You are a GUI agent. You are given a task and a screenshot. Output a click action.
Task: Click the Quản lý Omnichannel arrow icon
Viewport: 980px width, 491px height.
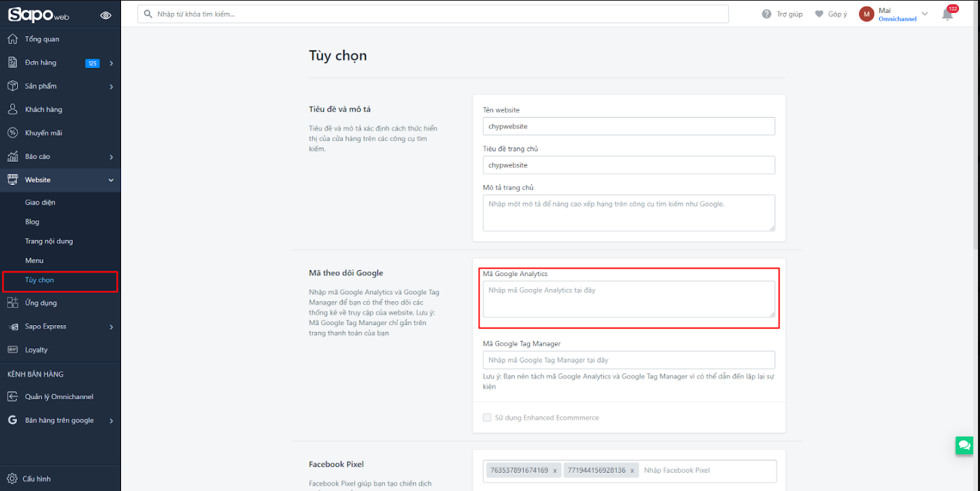[12, 396]
